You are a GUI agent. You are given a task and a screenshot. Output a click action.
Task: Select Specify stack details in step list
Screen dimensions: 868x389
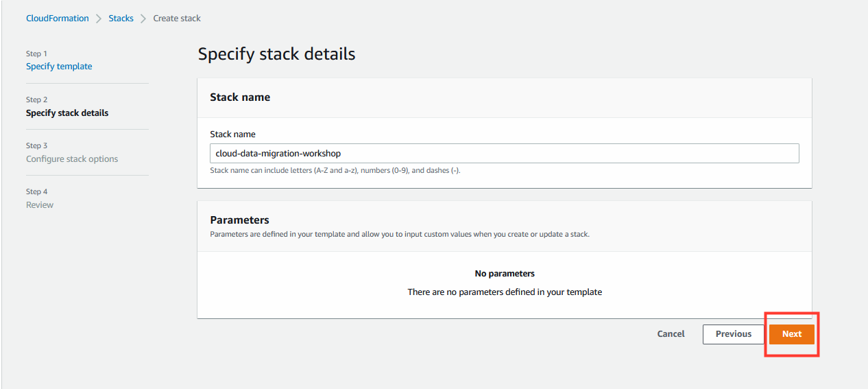click(x=67, y=113)
